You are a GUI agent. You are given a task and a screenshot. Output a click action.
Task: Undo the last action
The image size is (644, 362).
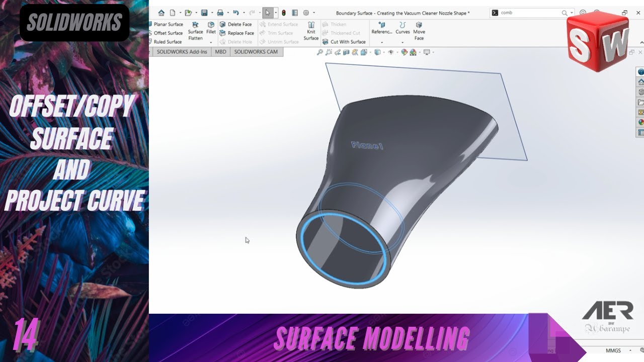click(x=235, y=13)
